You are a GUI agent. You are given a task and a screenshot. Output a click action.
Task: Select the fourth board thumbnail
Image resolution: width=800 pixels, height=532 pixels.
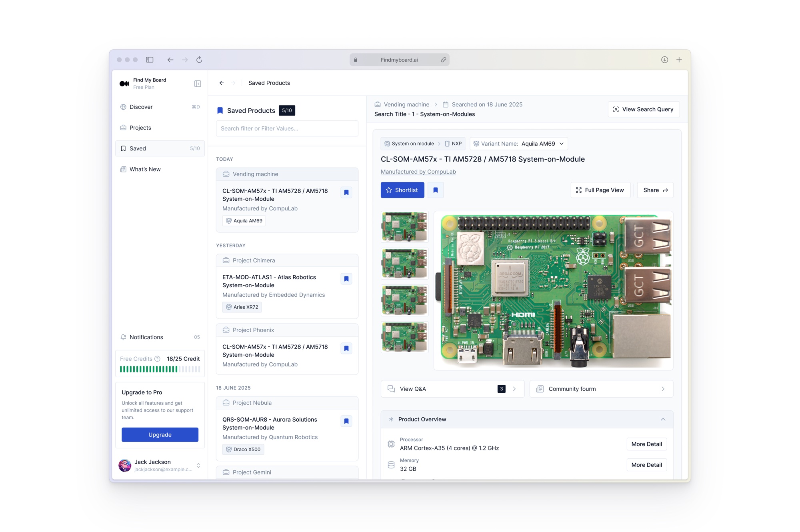tap(404, 337)
